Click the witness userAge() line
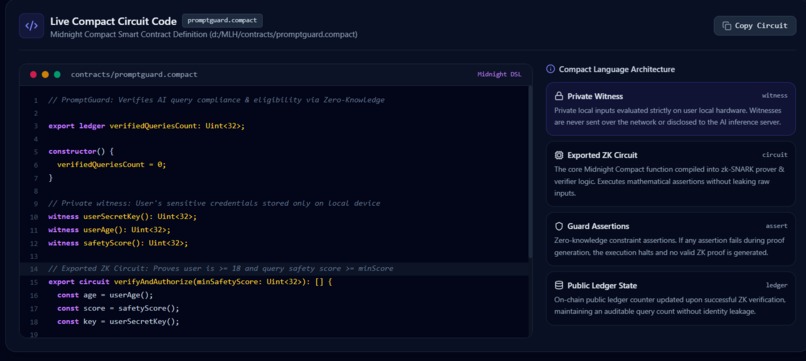Image resolution: width=806 pixels, height=361 pixels. pyautogui.click(x=109, y=229)
